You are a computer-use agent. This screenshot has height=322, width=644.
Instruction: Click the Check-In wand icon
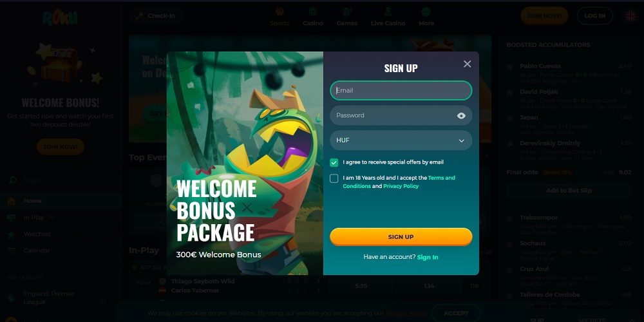(x=140, y=16)
